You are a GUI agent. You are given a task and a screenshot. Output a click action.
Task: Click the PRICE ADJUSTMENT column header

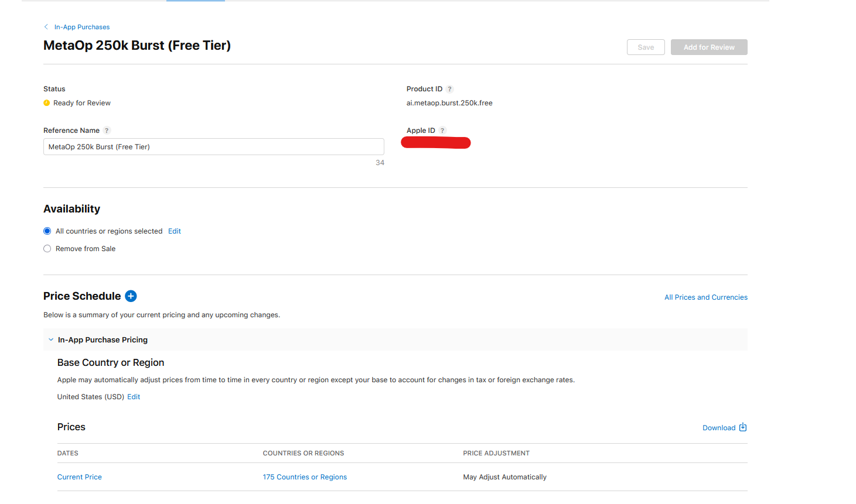tap(496, 453)
